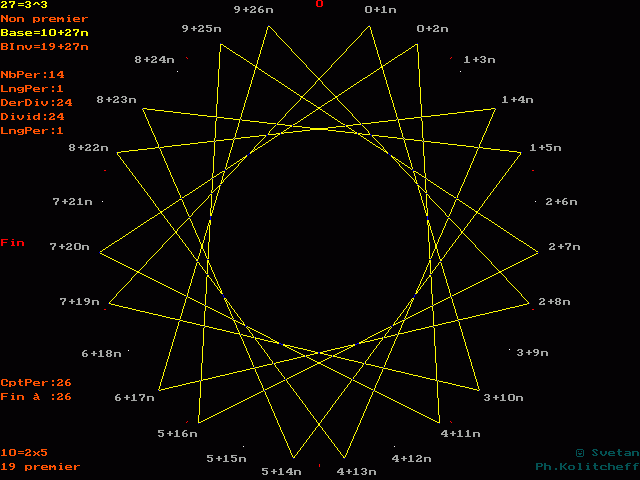Click the yellow Base=10+27n text
Screen dimensions: 640x480
click(44, 33)
